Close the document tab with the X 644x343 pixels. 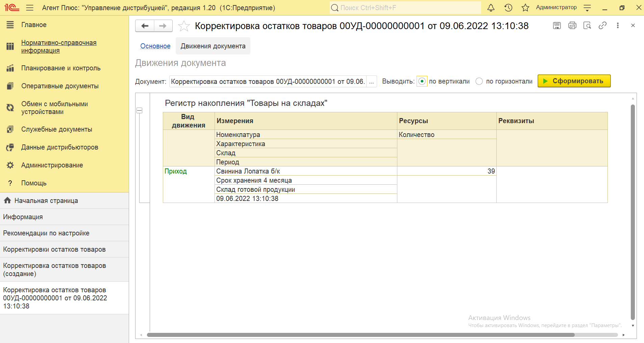click(633, 25)
